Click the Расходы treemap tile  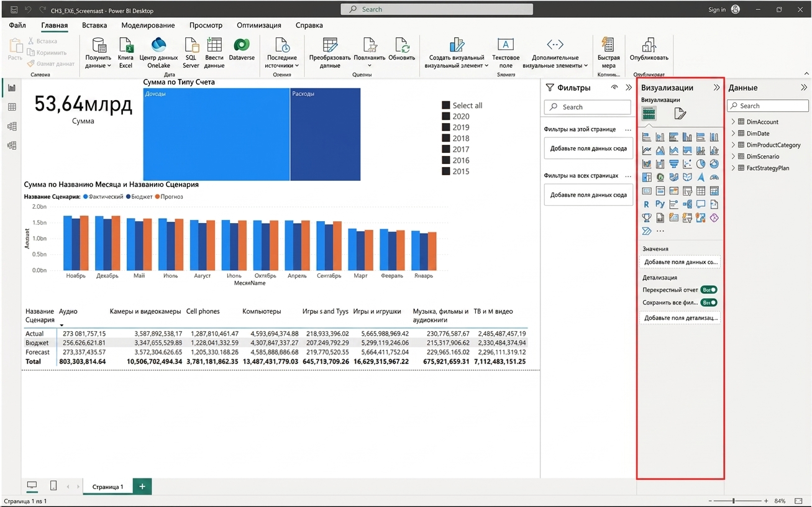click(x=326, y=134)
